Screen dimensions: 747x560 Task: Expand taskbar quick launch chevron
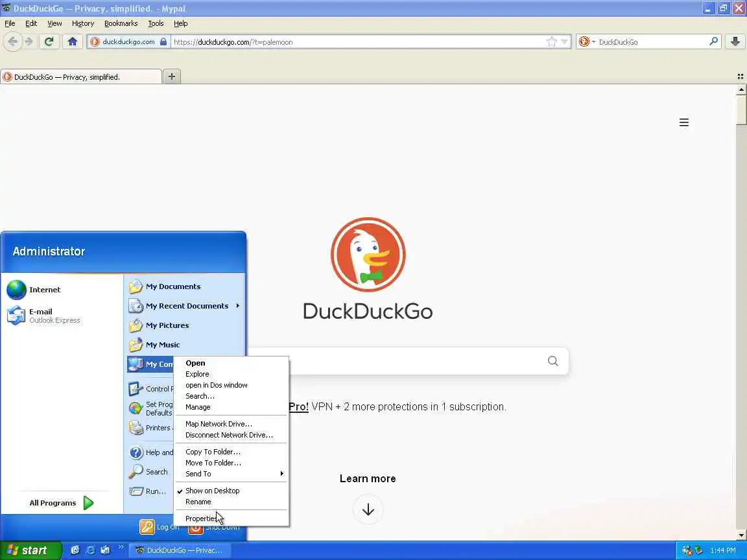[121, 546]
